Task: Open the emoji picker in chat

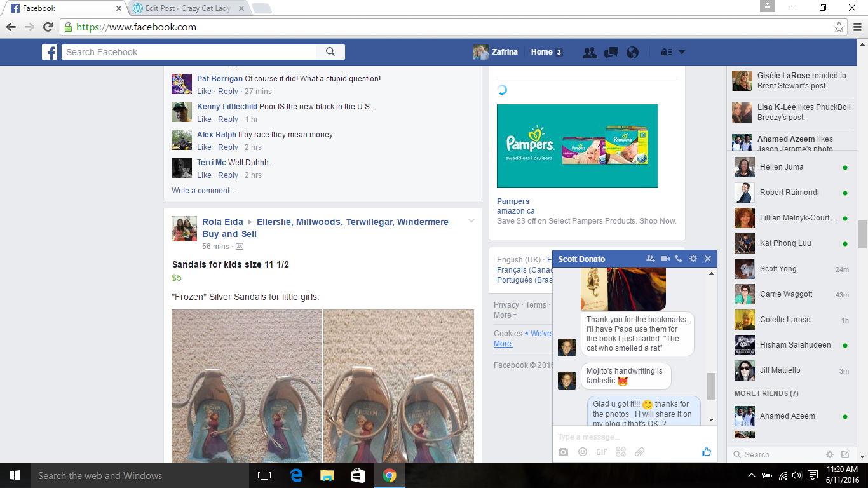Action: click(582, 452)
